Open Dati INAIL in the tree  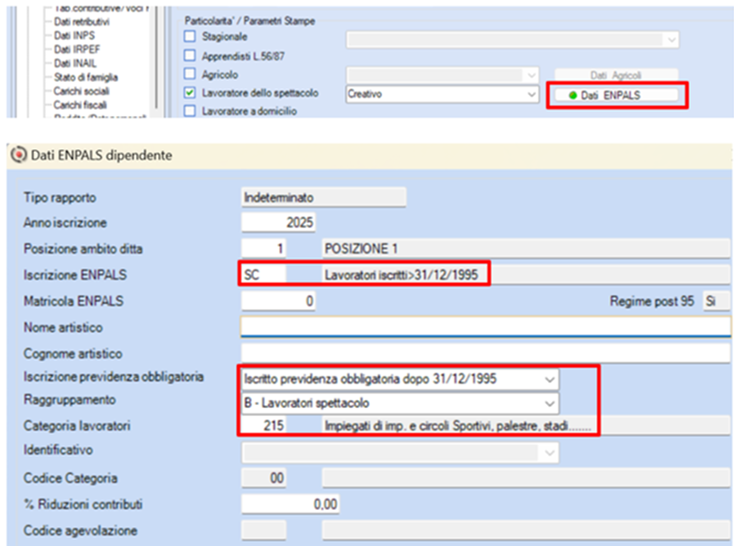(75, 63)
